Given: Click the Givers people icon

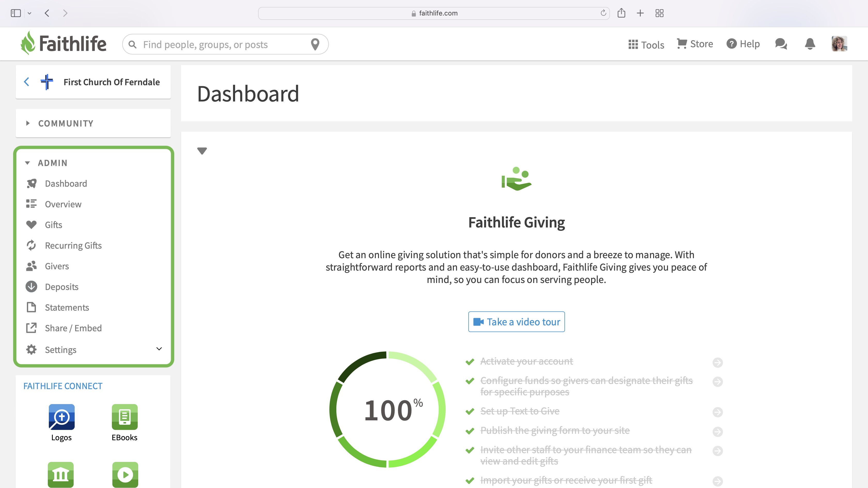Looking at the screenshot, I should point(31,266).
